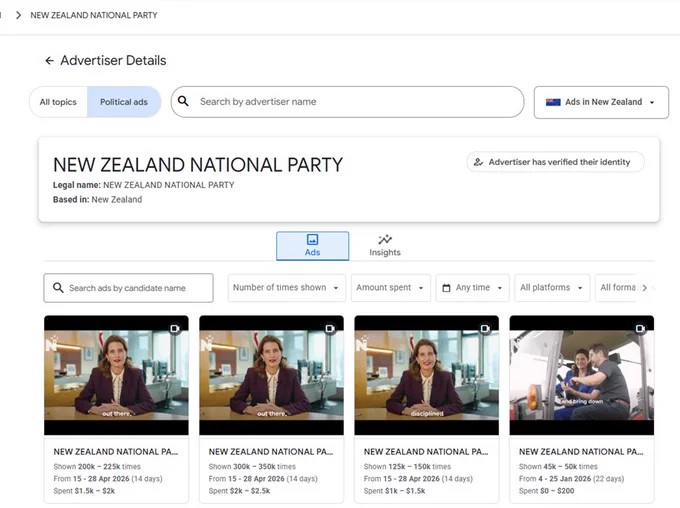Image resolution: width=680 pixels, height=508 pixels.
Task: Focus the Search ads by candidate name field
Action: 128,288
